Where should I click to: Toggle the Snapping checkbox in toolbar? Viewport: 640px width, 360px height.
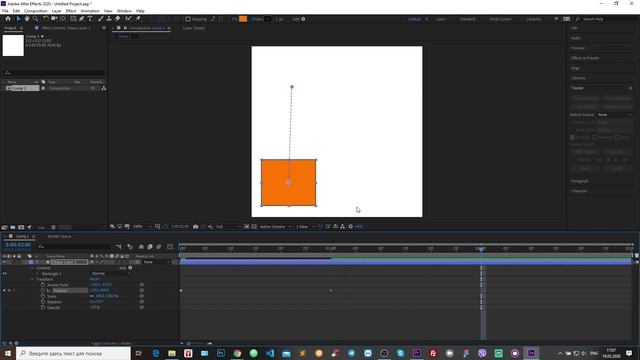pyautogui.click(x=188, y=19)
